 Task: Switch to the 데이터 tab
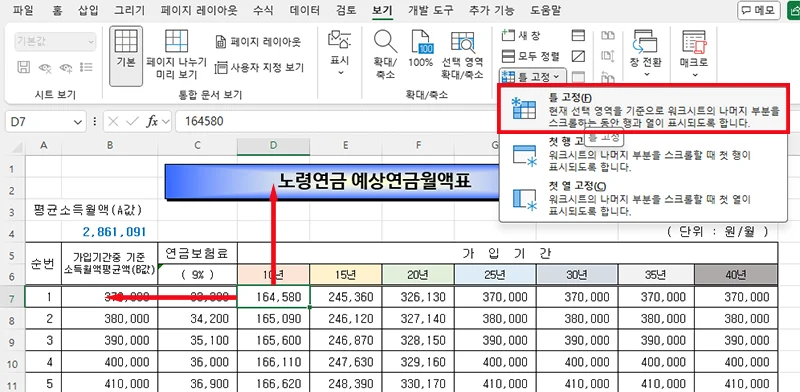pos(305,10)
